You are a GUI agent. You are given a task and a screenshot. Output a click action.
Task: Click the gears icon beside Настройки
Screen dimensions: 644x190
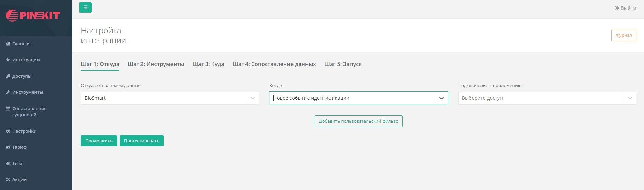8,131
